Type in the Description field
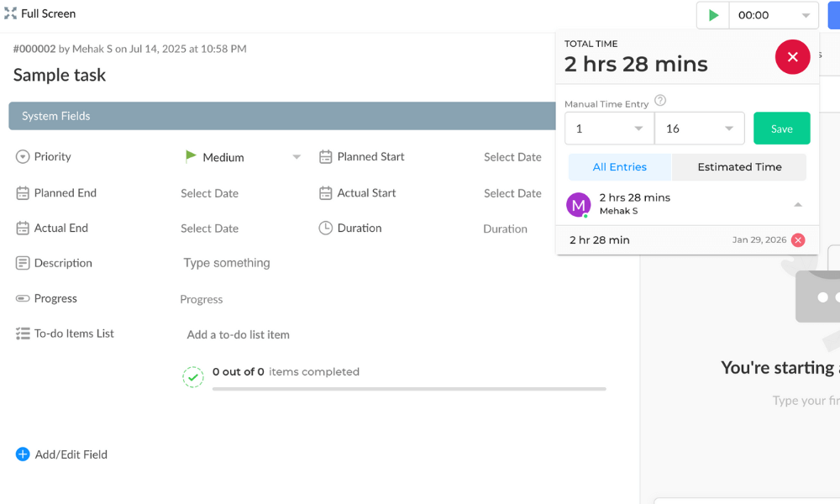Viewport: 840px width, 504px height. coord(227,263)
